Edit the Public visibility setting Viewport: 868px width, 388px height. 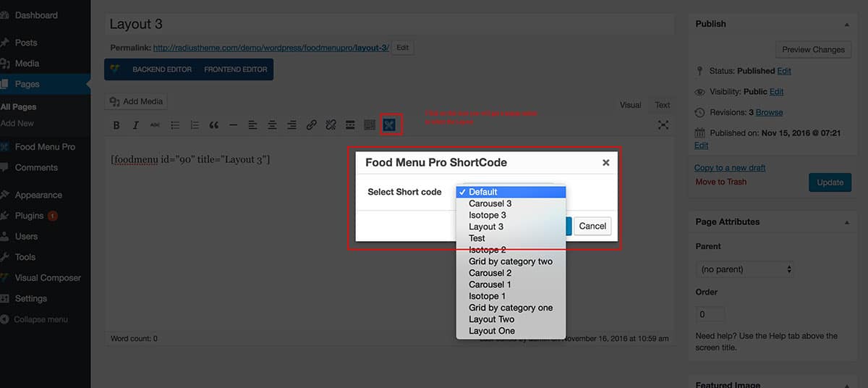pyautogui.click(x=777, y=92)
